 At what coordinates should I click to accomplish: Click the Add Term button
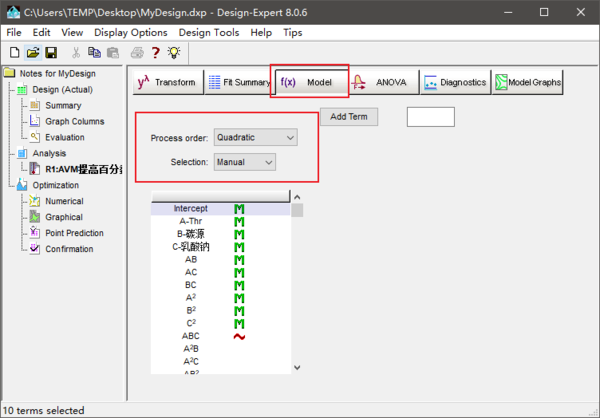tap(349, 117)
